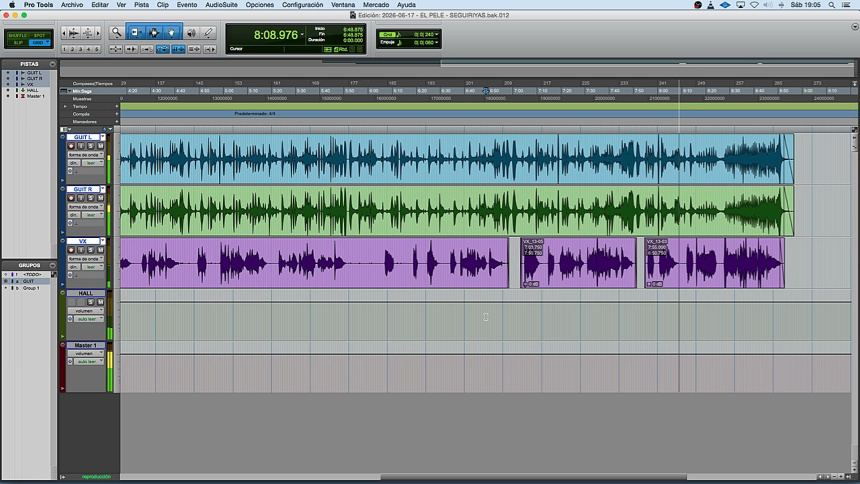Open the Archivo menu

pyautogui.click(x=72, y=5)
